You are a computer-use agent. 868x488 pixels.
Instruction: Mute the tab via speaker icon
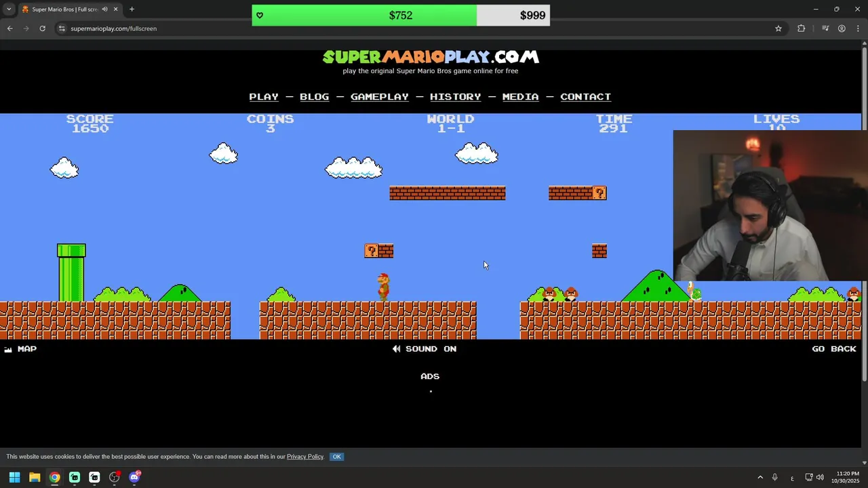(x=104, y=9)
